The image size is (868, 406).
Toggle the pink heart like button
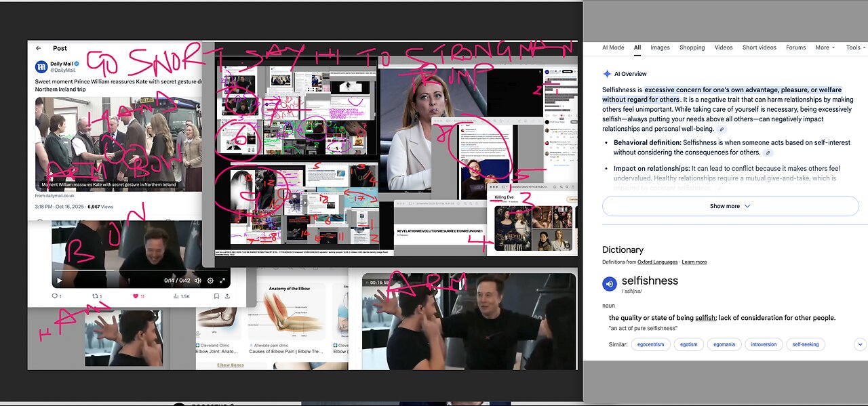tap(137, 296)
